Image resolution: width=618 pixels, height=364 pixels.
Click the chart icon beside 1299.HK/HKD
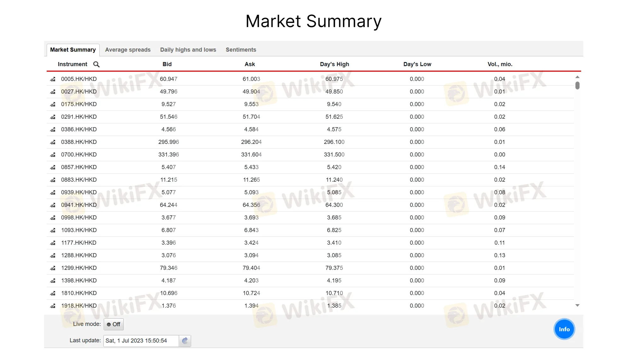coord(53,268)
